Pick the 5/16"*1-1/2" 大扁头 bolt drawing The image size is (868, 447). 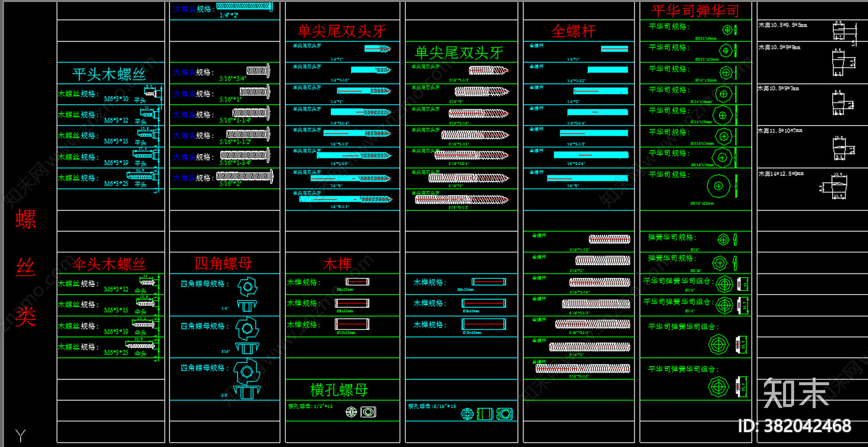[x=248, y=134]
